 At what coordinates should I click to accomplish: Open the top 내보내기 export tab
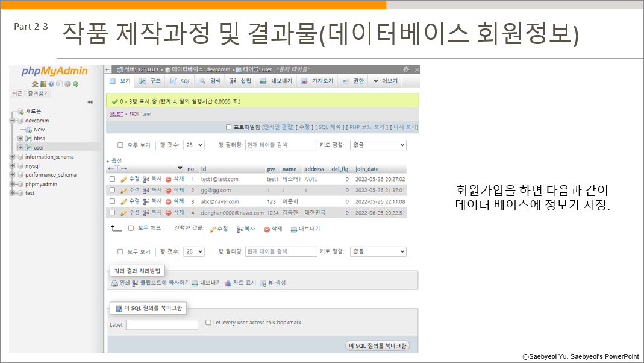(x=276, y=81)
